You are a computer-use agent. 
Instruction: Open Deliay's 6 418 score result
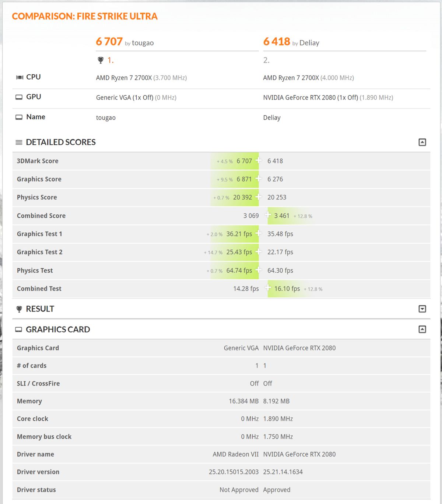pos(277,42)
